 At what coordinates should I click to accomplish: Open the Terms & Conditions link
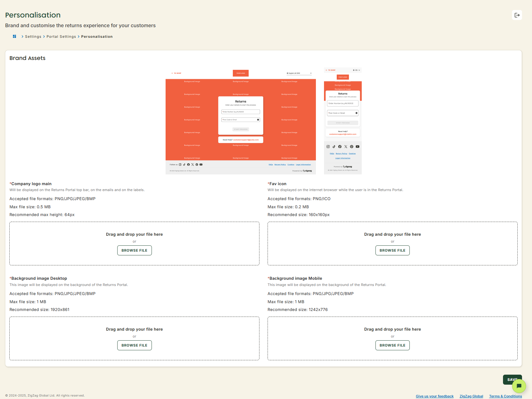point(505,396)
